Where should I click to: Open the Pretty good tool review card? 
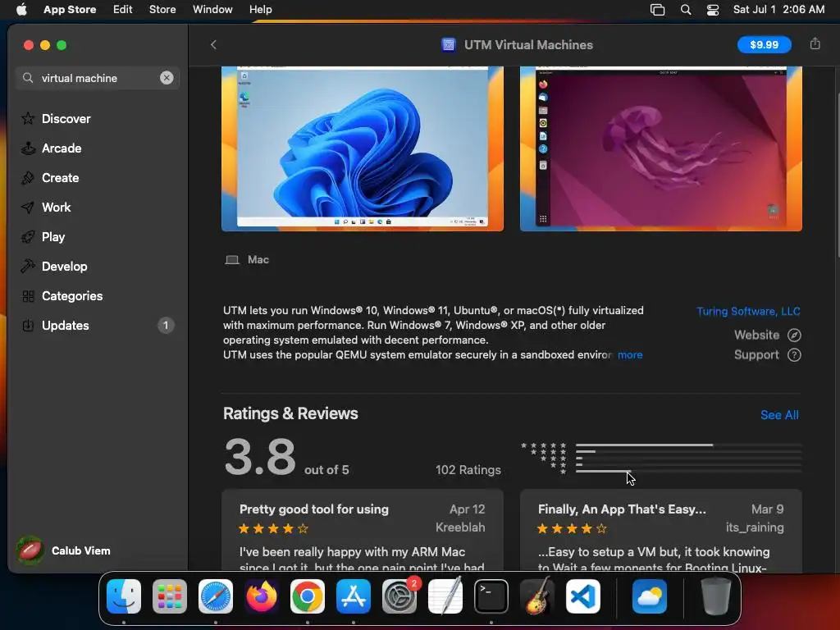tap(362, 531)
